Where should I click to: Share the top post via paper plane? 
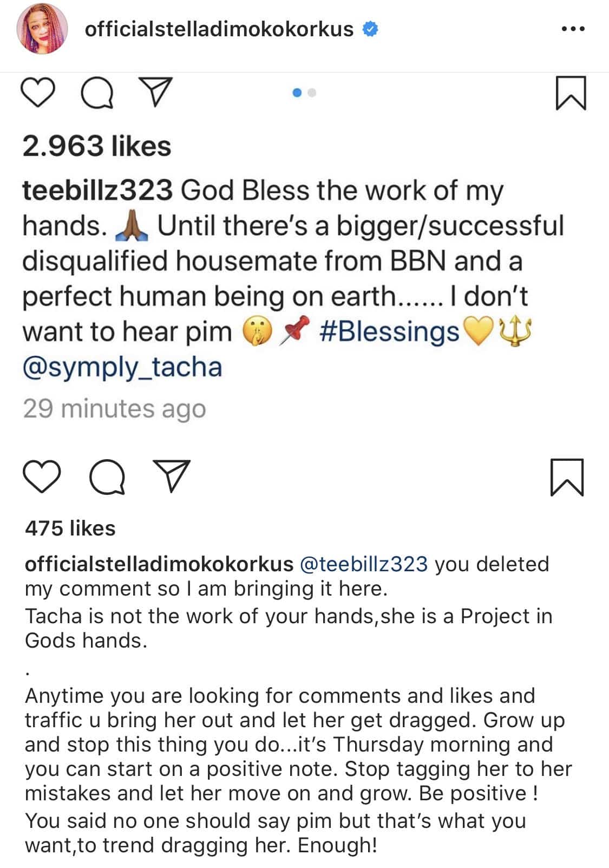[156, 92]
